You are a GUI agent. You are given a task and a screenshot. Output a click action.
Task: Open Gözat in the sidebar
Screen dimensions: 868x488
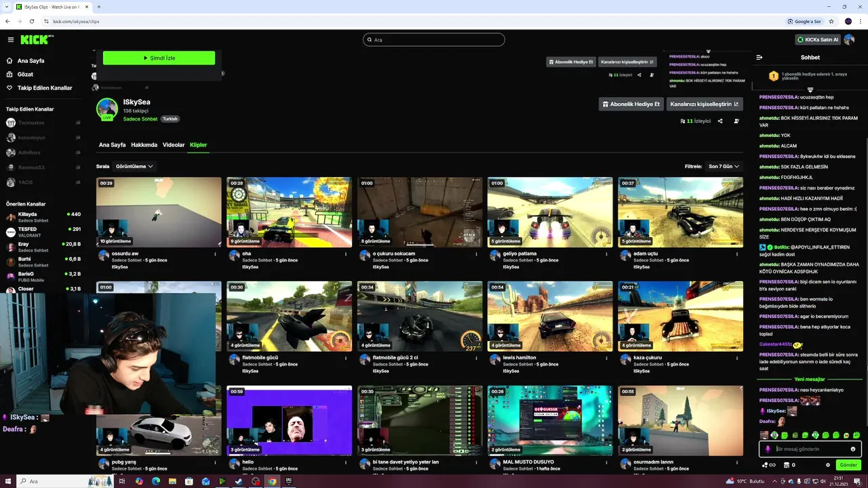pos(25,75)
